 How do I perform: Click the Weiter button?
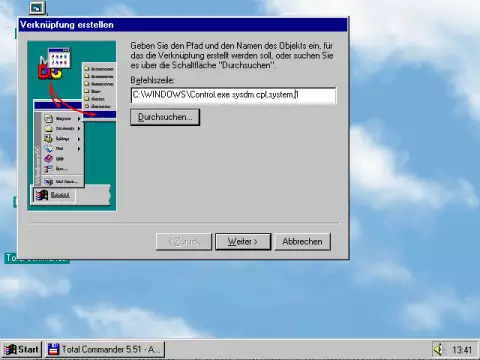point(243,241)
